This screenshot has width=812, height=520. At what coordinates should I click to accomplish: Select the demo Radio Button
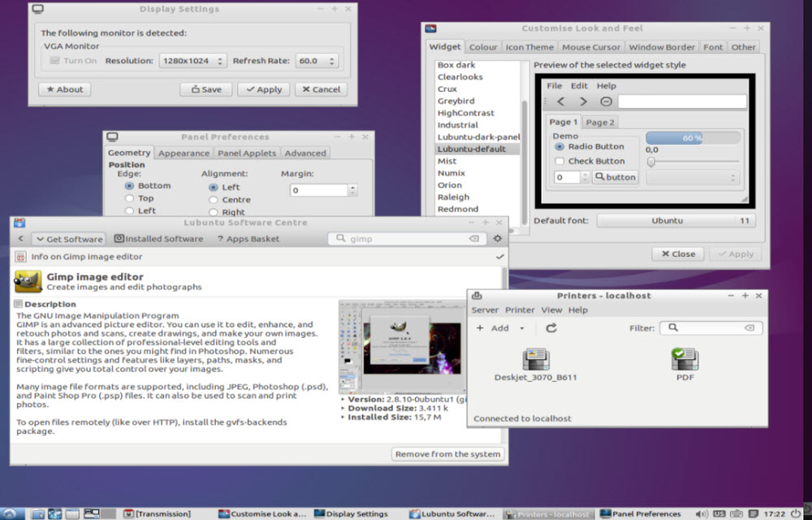tap(559, 146)
